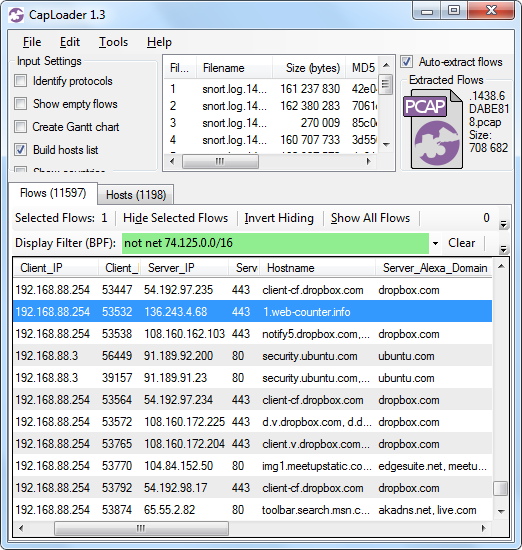Image resolution: width=522 pixels, height=550 pixels.
Task: Open the display filter history dropdown
Action: (435, 243)
